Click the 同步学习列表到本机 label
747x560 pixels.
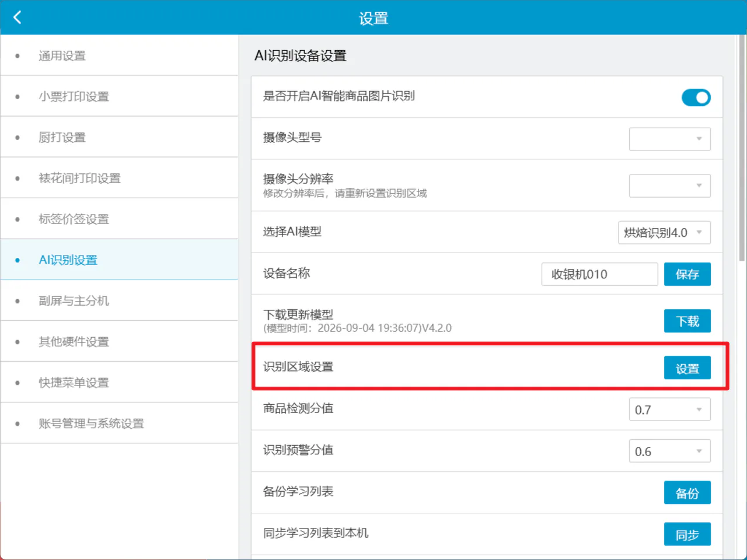coord(316,533)
